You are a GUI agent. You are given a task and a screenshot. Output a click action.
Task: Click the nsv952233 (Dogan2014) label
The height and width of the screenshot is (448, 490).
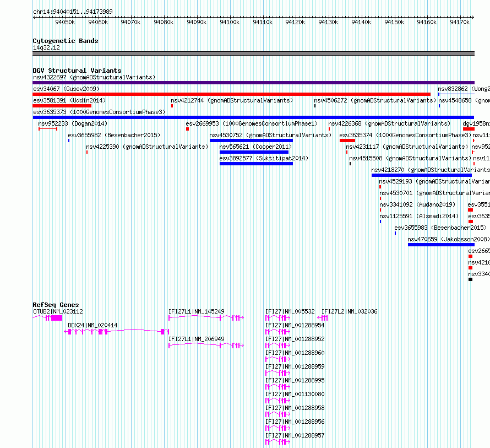coord(73,123)
